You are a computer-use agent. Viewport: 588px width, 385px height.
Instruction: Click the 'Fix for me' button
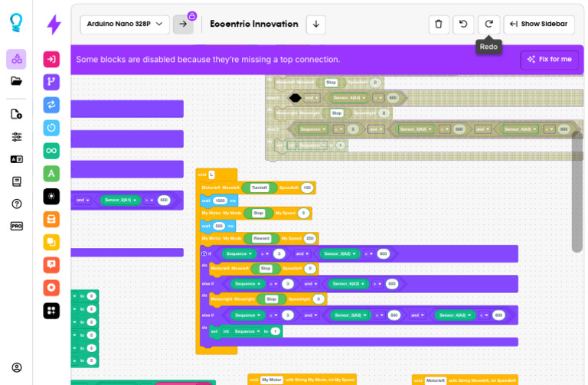(x=550, y=59)
